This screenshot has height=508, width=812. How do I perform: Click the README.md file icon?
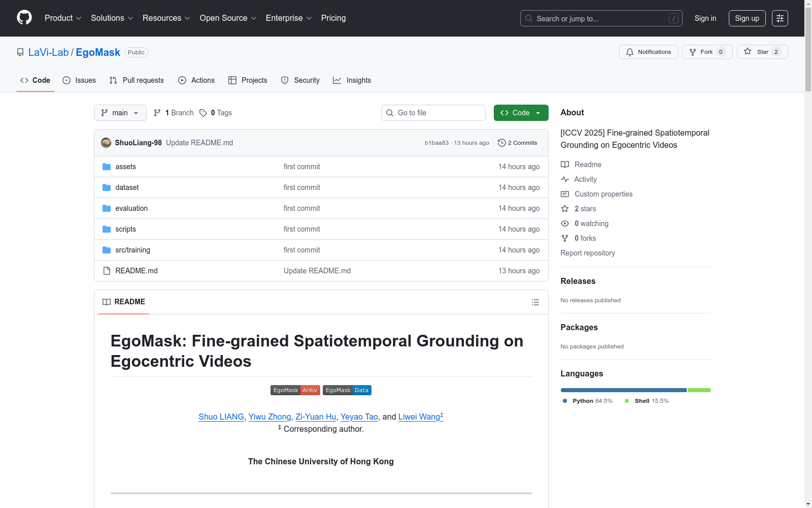tap(107, 271)
